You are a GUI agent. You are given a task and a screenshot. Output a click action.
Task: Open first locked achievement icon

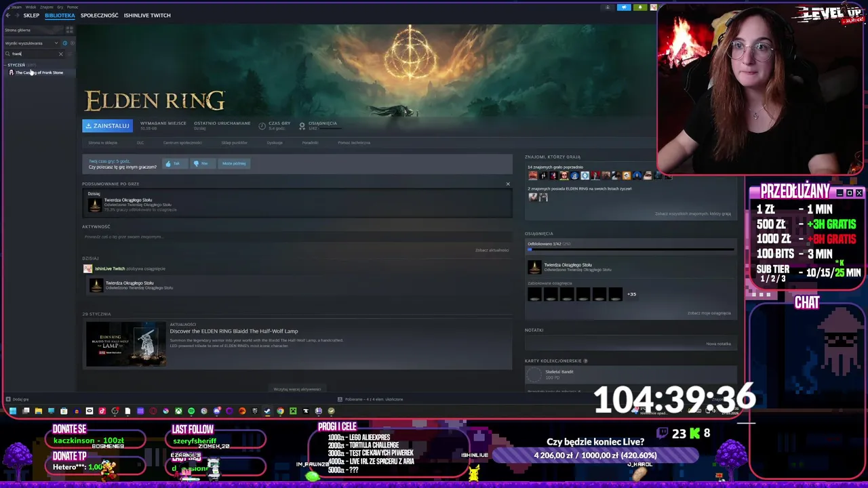pos(534,294)
